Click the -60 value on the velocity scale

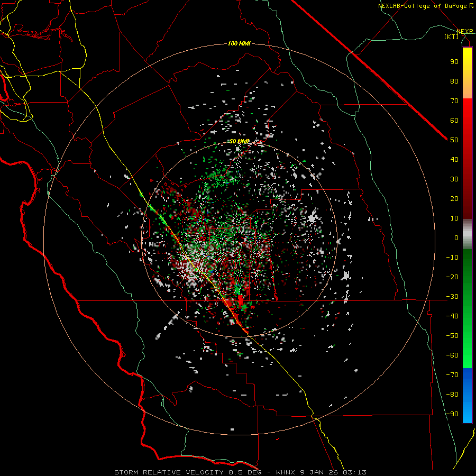pyautogui.click(x=452, y=355)
